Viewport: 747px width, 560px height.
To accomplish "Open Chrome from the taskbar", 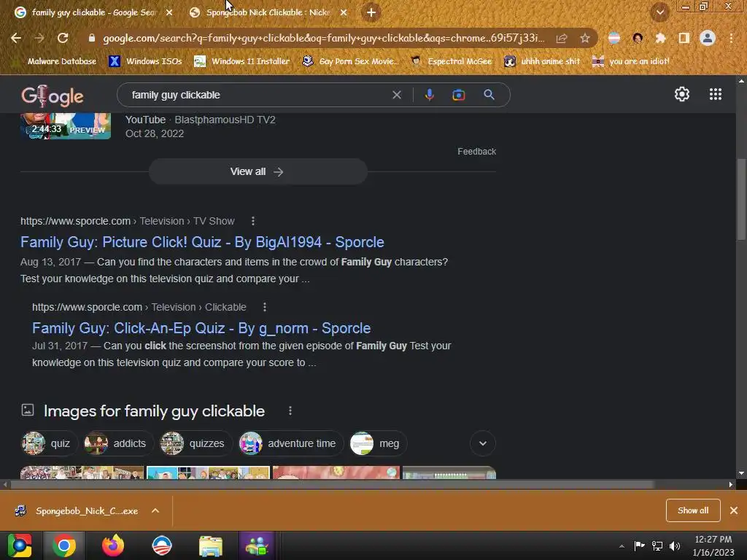I will (x=64, y=545).
